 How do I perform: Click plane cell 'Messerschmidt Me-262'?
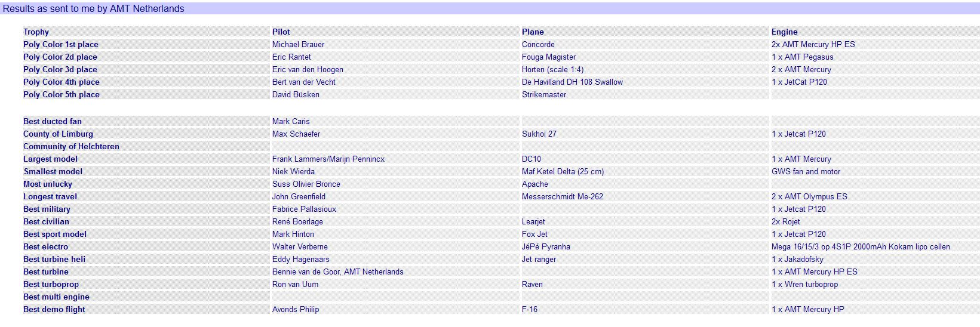pos(563,196)
